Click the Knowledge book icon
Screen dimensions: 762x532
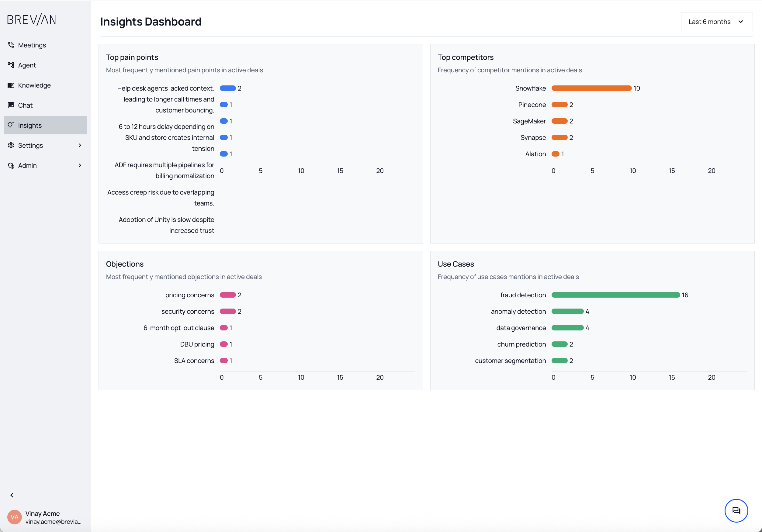[x=11, y=85]
